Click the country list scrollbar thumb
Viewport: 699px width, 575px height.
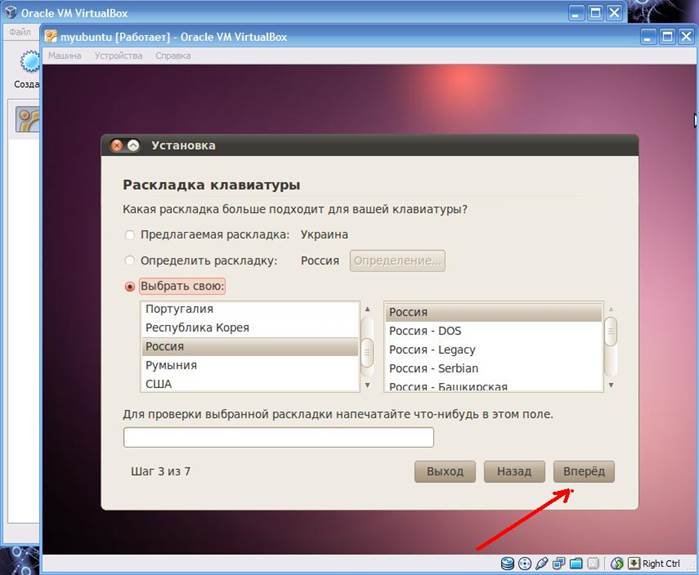tap(367, 353)
